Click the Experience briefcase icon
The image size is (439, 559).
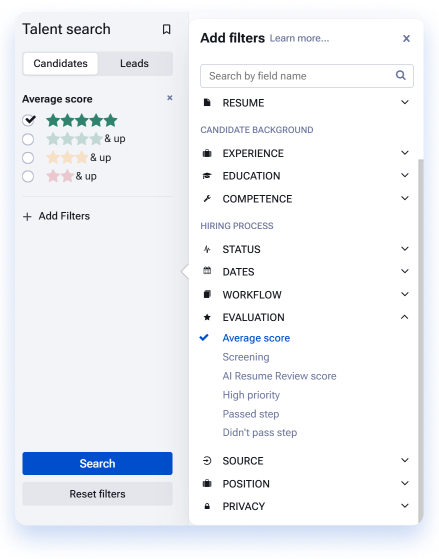pos(207,153)
